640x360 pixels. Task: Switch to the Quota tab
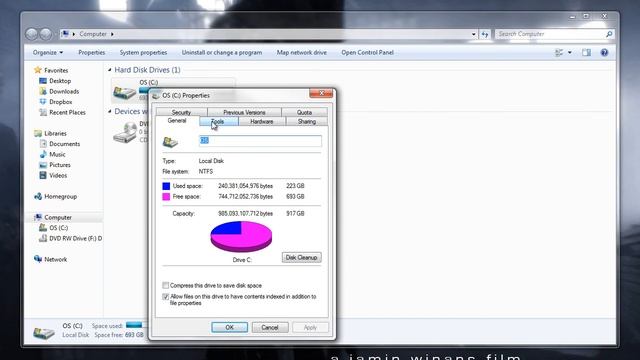pos(304,112)
